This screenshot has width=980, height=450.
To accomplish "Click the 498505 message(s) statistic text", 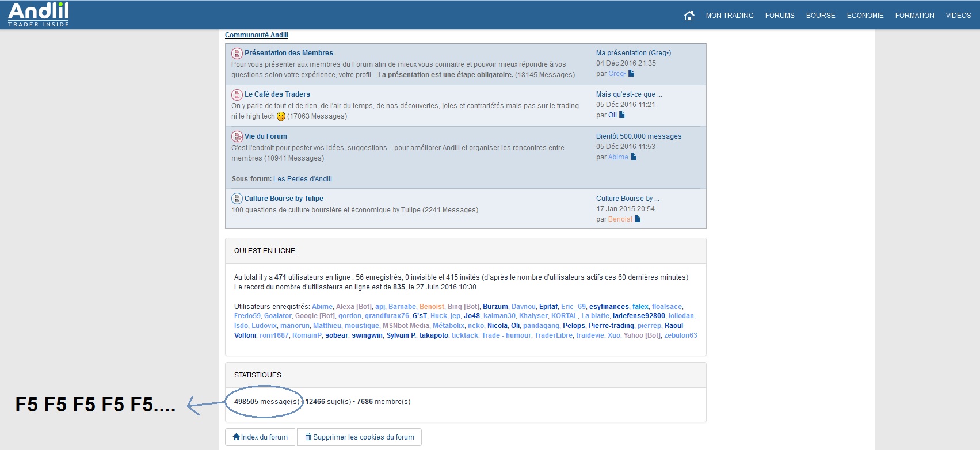I will [x=267, y=402].
